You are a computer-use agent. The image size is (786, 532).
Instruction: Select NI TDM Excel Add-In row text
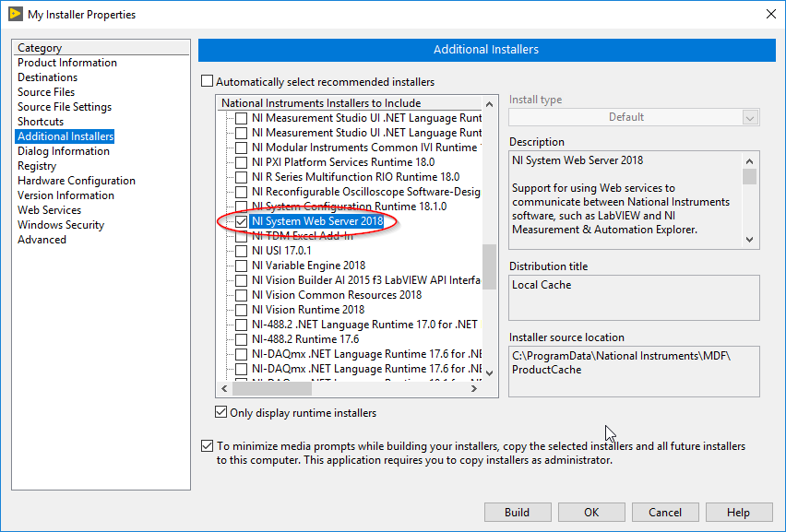[303, 236]
